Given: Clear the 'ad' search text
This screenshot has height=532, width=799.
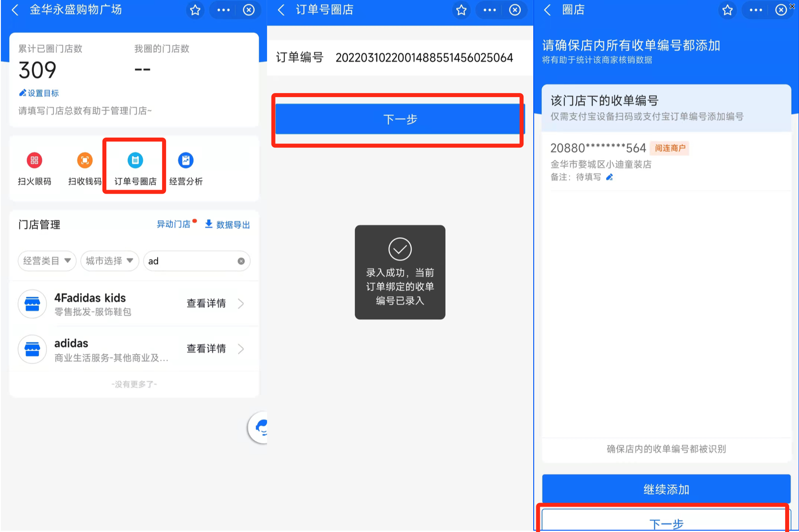Looking at the screenshot, I should (241, 261).
